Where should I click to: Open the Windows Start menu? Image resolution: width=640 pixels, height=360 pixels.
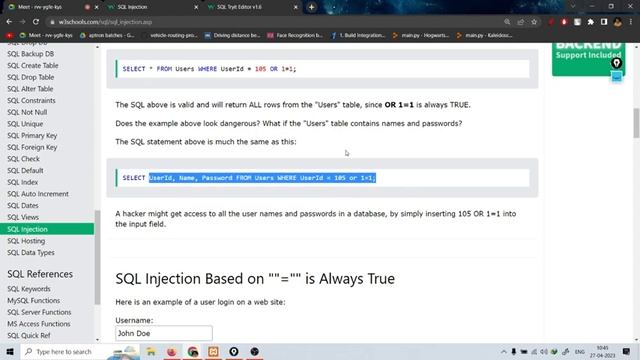tap(10, 351)
